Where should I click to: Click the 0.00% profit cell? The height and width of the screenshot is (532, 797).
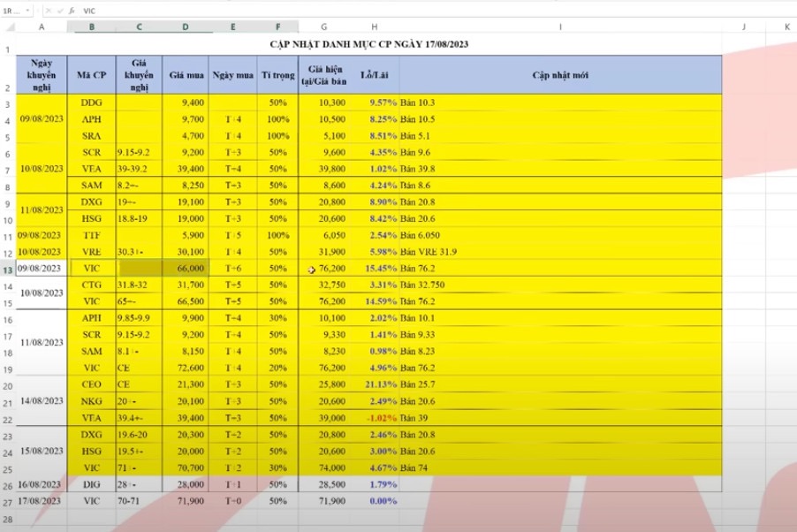tap(374, 501)
